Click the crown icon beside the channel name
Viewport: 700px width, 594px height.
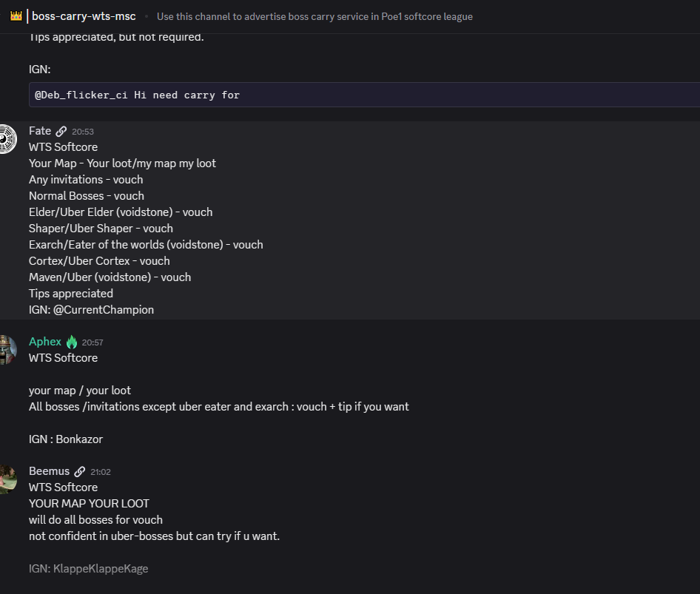16,16
